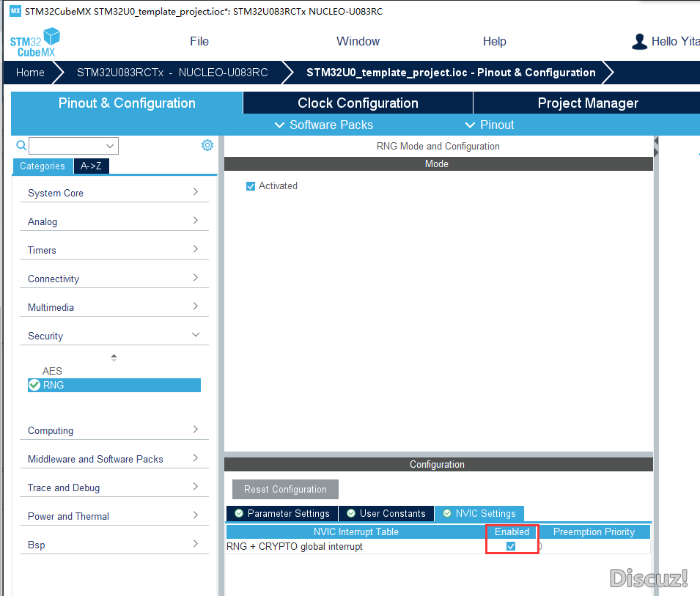The image size is (700, 596).
Task: Go to Home breadcrumb
Action: (30, 73)
